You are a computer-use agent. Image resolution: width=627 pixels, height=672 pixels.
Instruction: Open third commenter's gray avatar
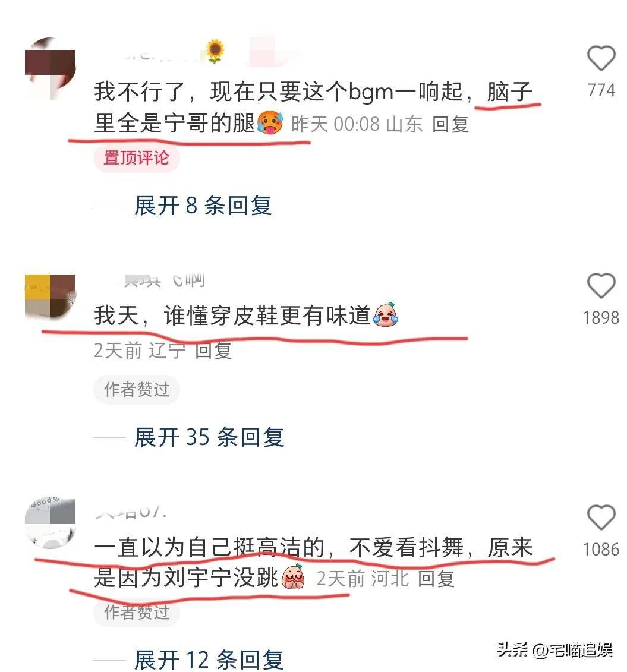click(x=50, y=523)
